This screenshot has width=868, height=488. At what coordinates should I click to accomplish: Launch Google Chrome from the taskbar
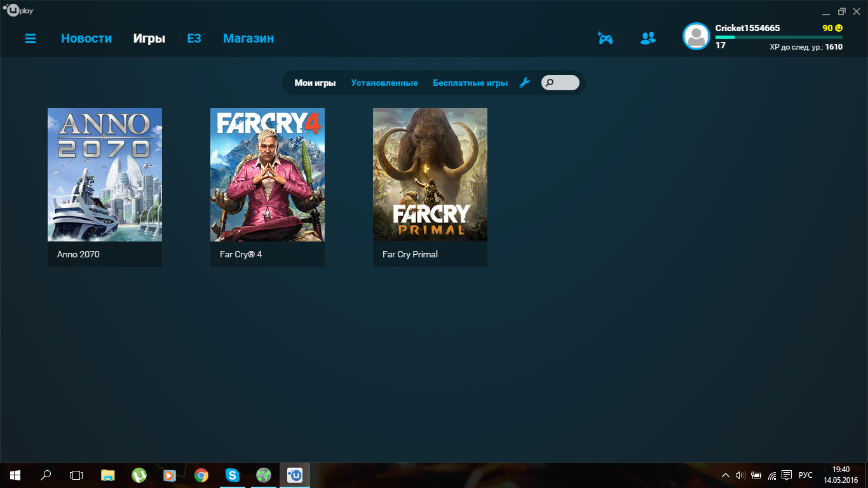click(201, 475)
